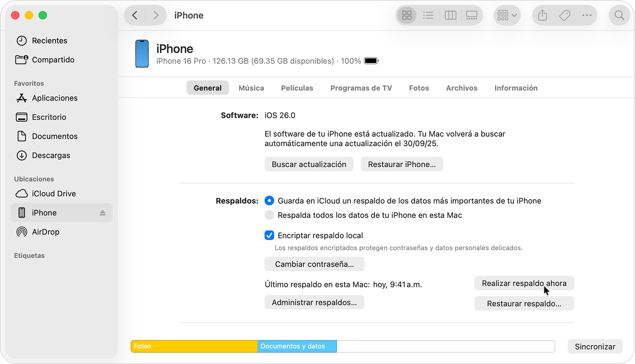Select AirDrop in the sidebar
This screenshot has height=364, width=635.
[46, 232]
